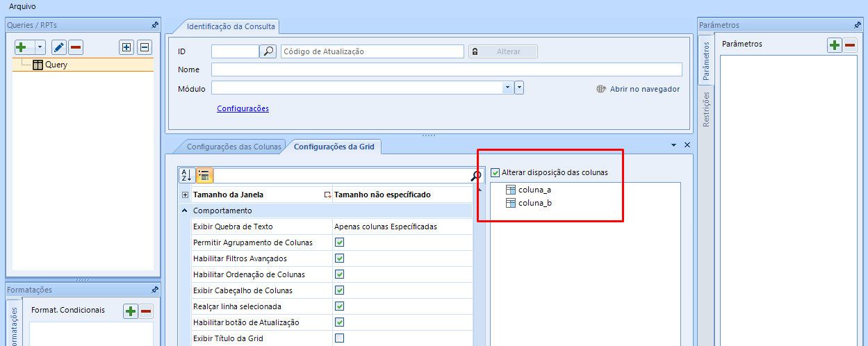Add a conditional format with green plus

(130, 311)
